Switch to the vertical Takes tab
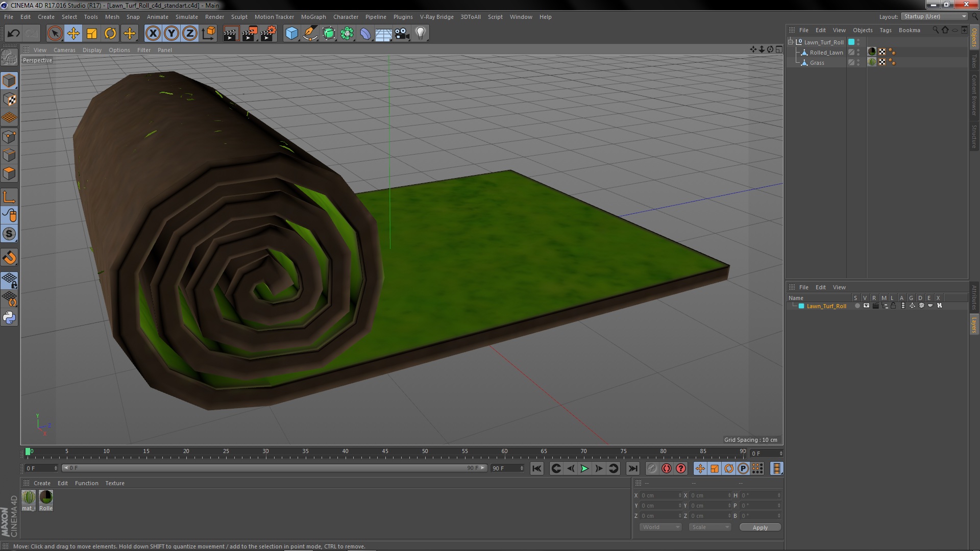 974,61
